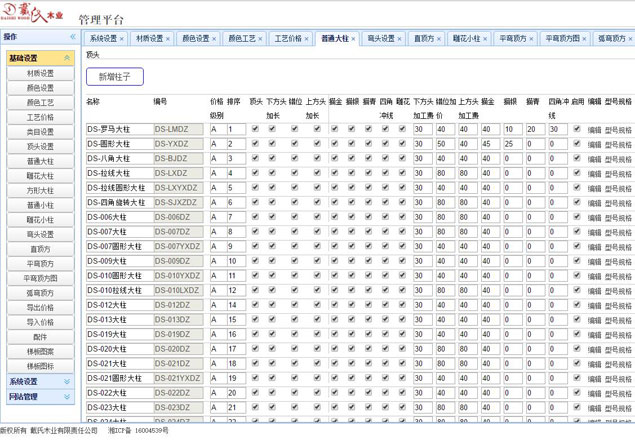Image resolution: width=635 pixels, height=440 pixels.
Task: Click the 新增柱子 button
Action: 115,77
